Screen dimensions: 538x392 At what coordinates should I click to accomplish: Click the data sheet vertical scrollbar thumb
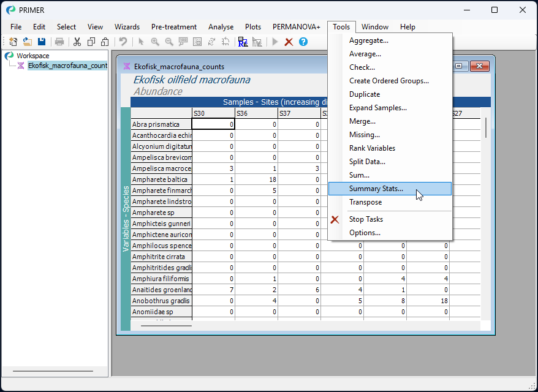point(486,127)
